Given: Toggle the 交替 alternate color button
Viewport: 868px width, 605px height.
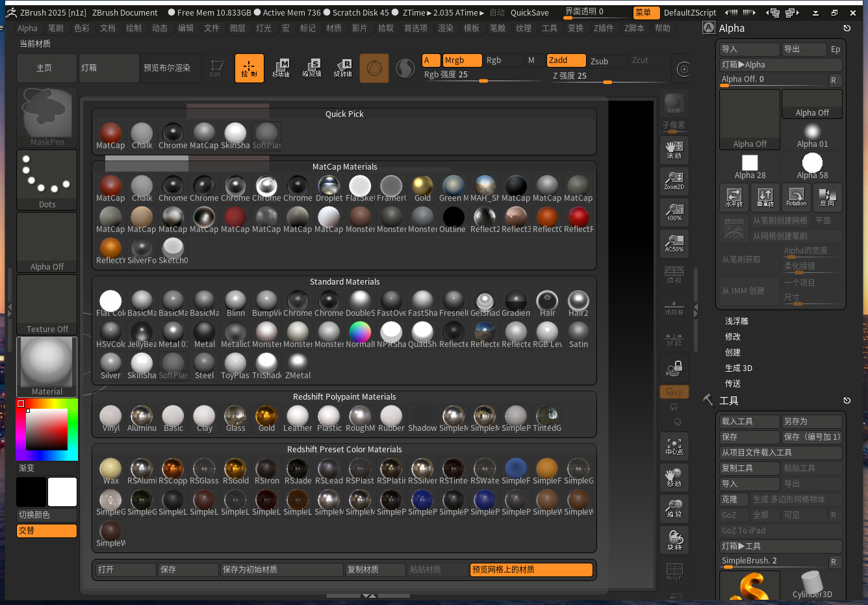Looking at the screenshot, I should [47, 531].
